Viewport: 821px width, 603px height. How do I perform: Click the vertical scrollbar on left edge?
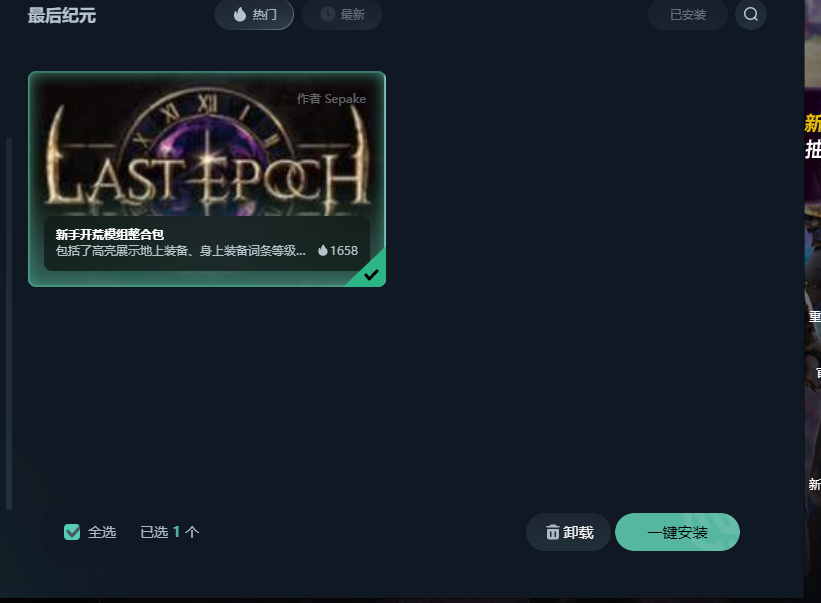pyautogui.click(x=9, y=322)
